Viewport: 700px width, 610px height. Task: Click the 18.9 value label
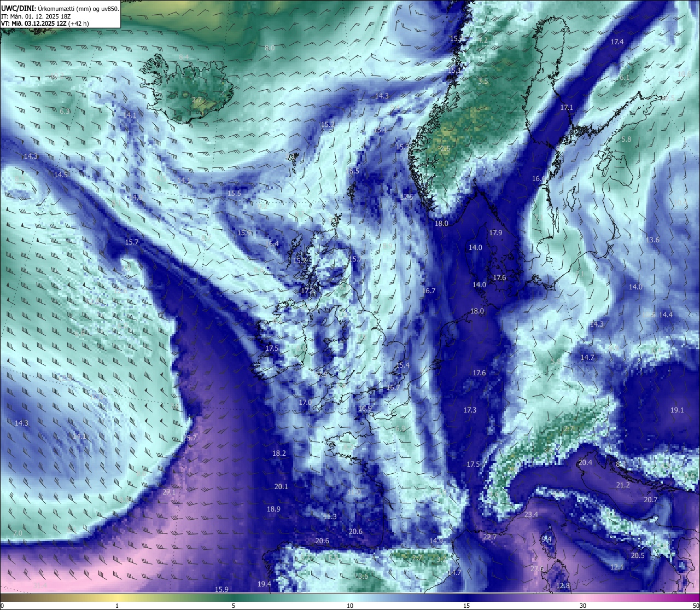273,509
